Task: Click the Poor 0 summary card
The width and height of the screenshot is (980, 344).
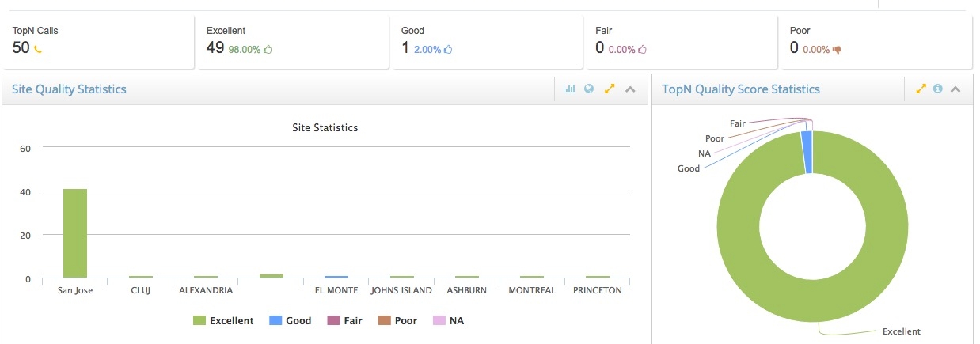Action: click(x=876, y=42)
